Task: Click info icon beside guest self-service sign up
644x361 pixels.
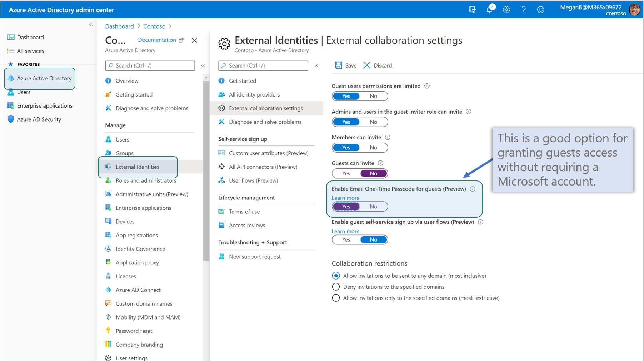Action: click(x=481, y=222)
